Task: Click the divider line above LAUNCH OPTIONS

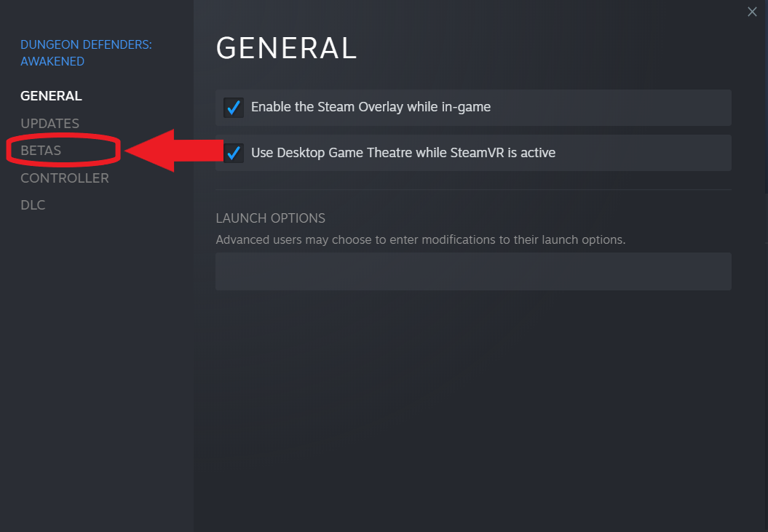Action: click(x=473, y=189)
